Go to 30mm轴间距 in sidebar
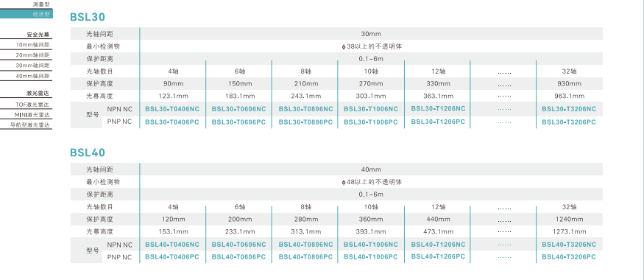The height and width of the screenshot is (280, 644). (33, 66)
